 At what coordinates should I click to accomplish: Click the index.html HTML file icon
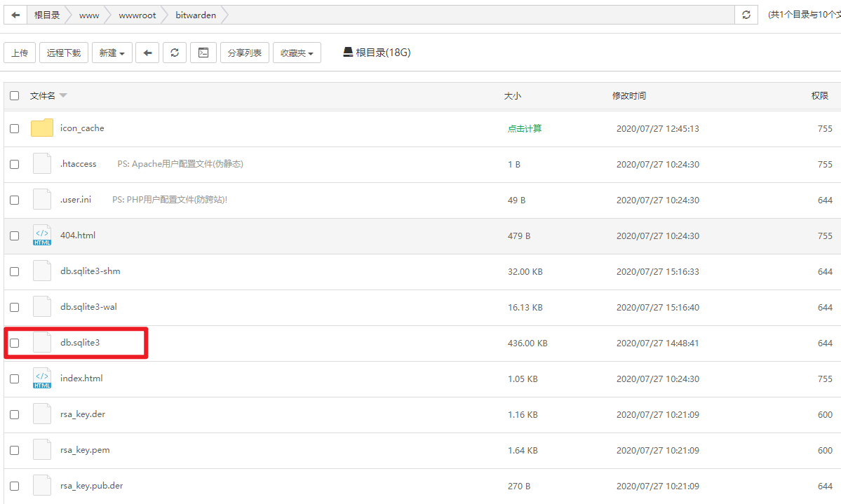point(41,378)
